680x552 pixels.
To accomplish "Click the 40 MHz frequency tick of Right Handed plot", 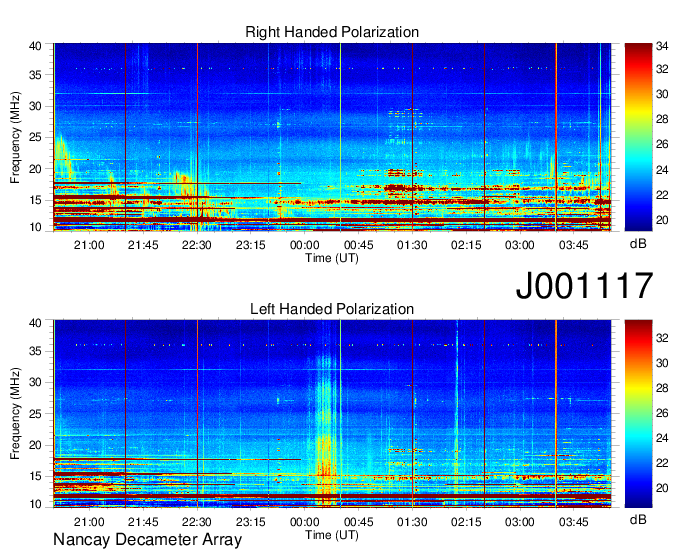I will pyautogui.click(x=36, y=46).
